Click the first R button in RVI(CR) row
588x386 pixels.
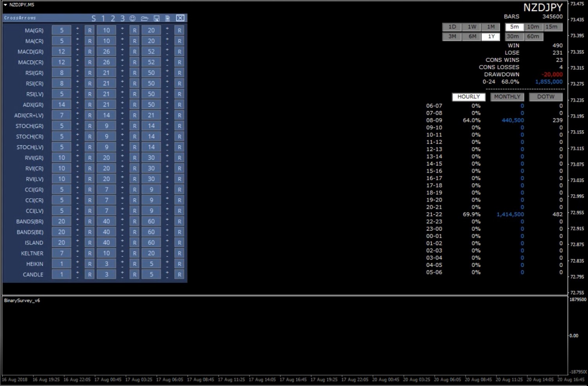[x=90, y=169]
